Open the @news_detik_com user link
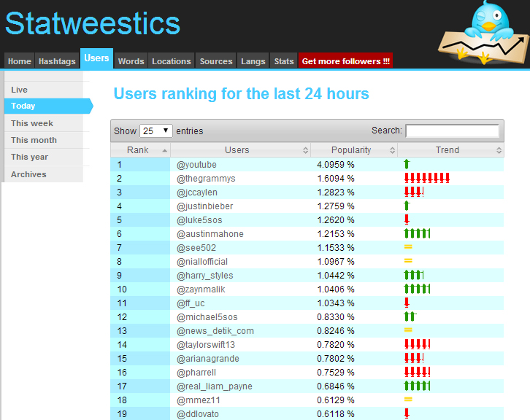This screenshot has height=420, width=530. pos(215,331)
